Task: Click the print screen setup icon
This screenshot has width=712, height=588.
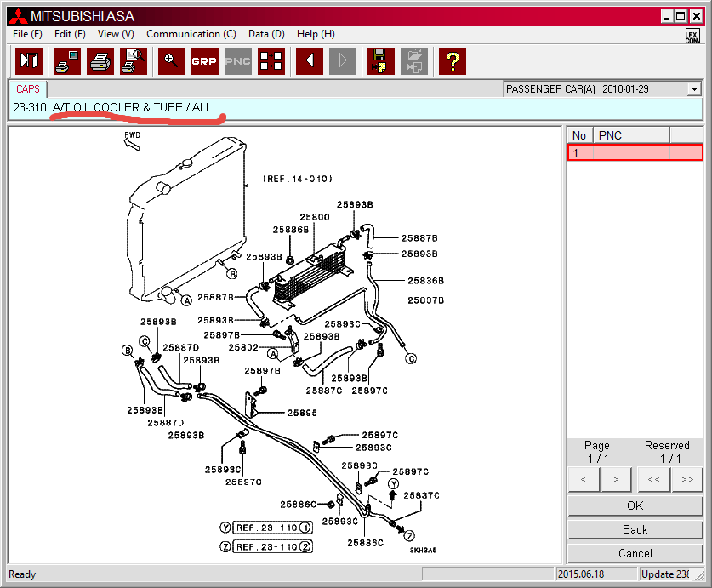Action: (x=66, y=61)
